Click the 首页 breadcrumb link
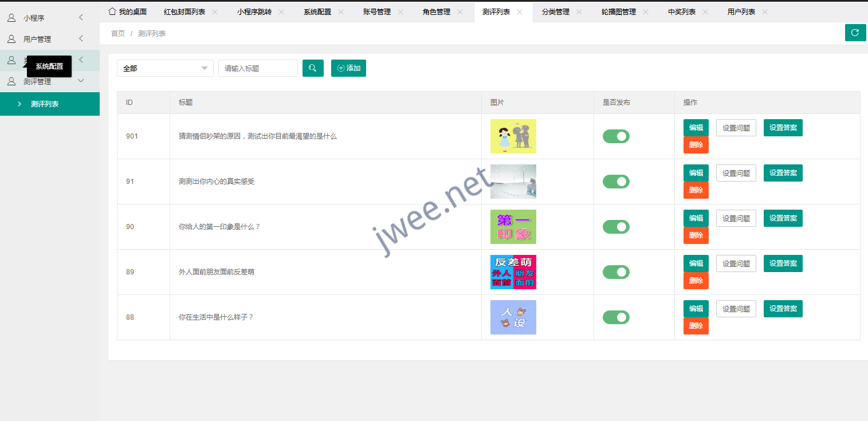This screenshot has width=868, height=421. point(118,34)
